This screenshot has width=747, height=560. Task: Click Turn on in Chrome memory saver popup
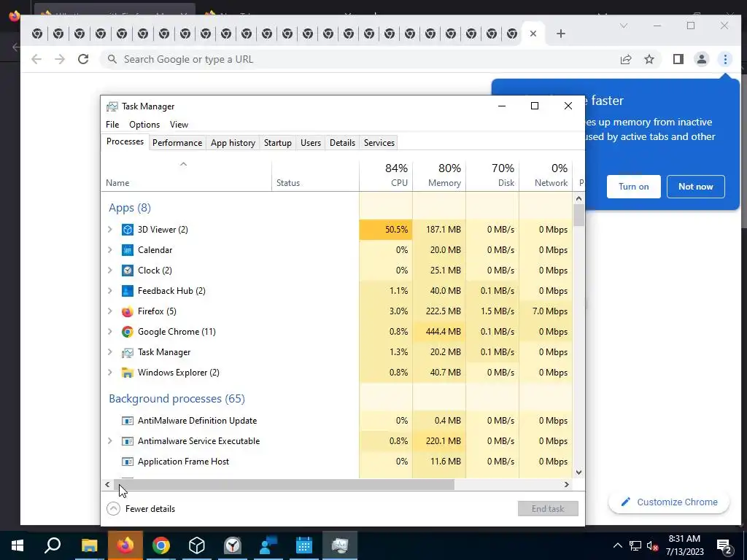pyautogui.click(x=634, y=187)
